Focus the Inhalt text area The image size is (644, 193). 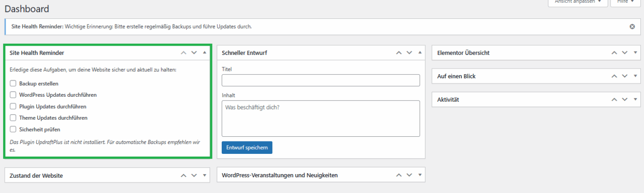321,118
